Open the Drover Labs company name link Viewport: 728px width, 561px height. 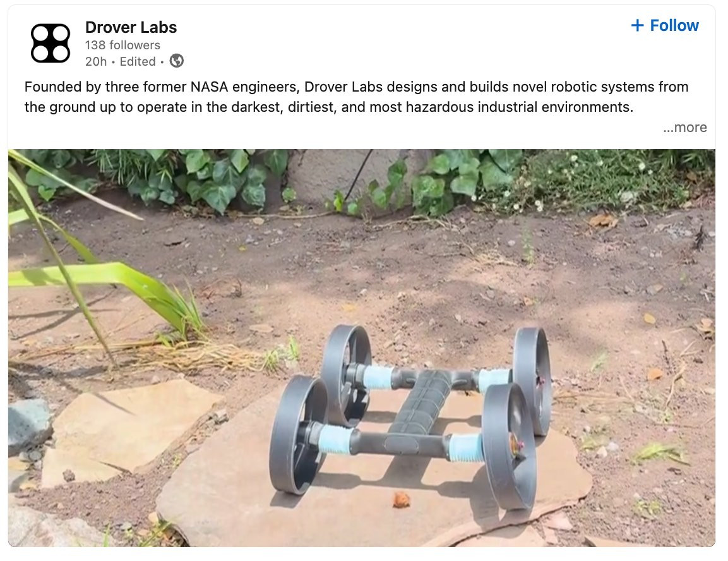pyautogui.click(x=131, y=27)
